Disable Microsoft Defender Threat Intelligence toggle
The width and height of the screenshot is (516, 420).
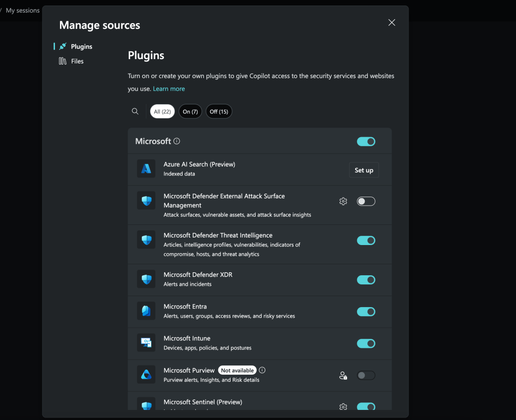[366, 241]
